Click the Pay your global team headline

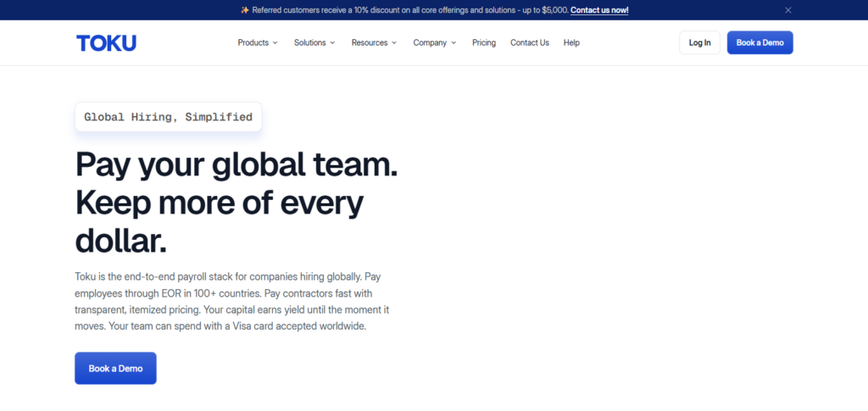click(236, 202)
